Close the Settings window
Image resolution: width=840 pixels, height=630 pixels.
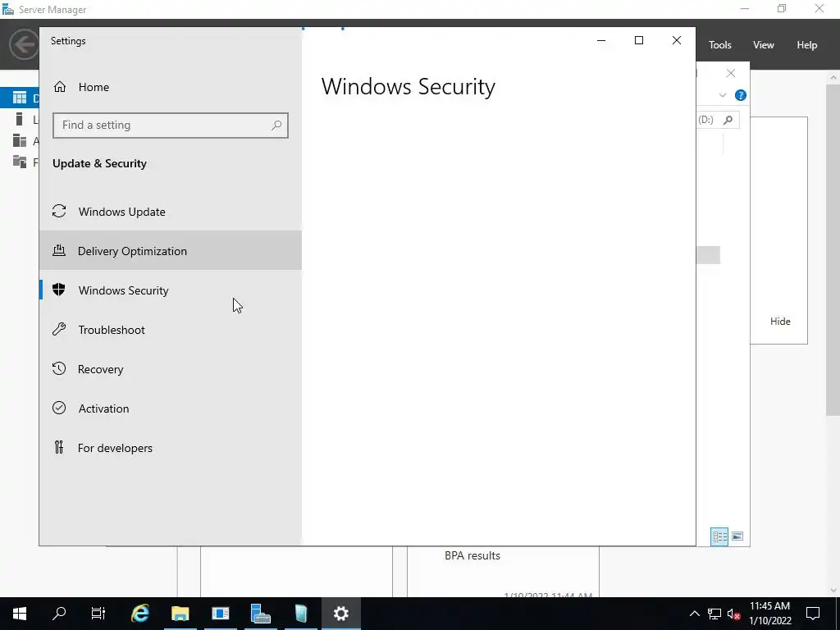[677, 40]
